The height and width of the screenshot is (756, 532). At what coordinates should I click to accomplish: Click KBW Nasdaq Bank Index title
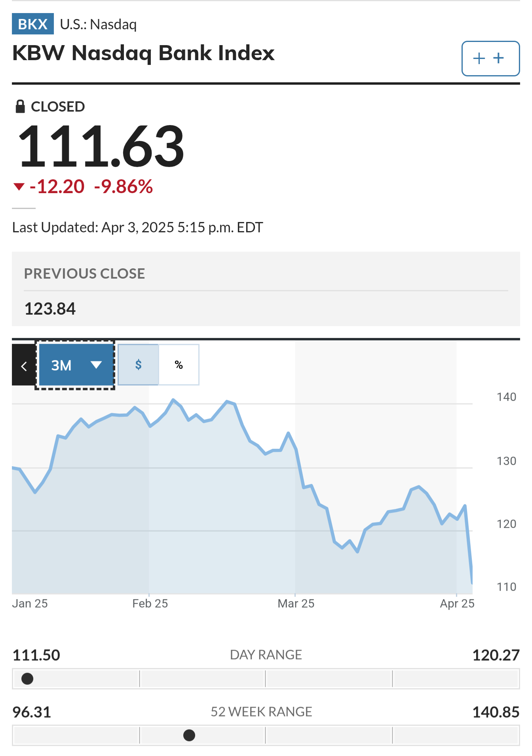[143, 53]
